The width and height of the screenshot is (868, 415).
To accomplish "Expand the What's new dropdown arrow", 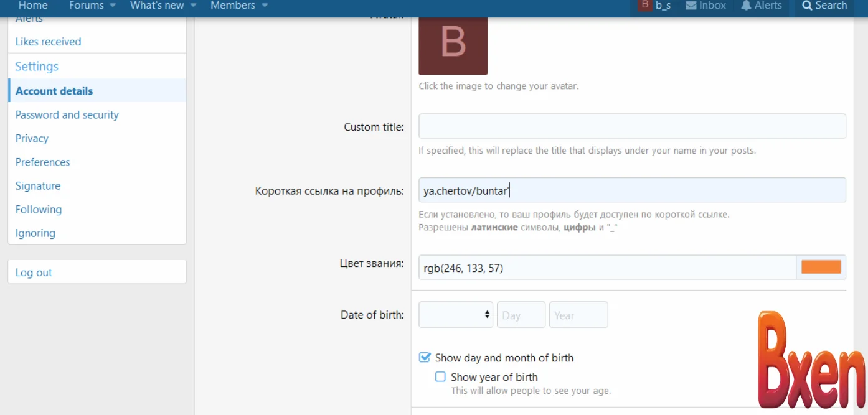I will coord(193,6).
